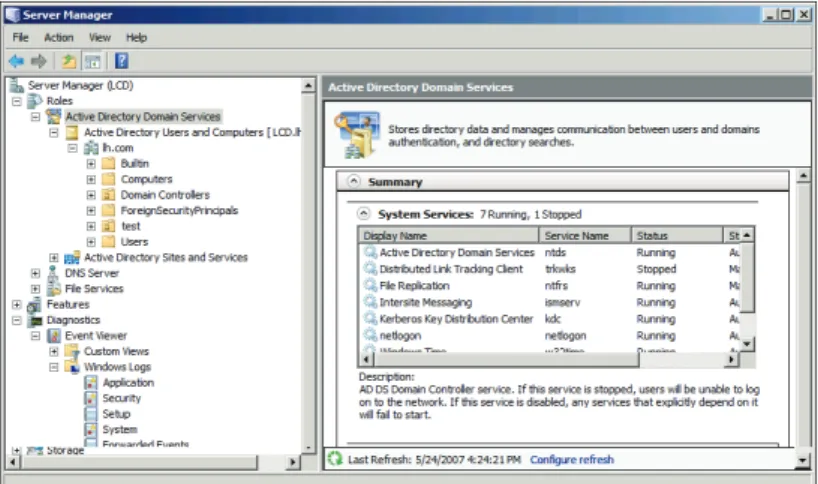Open the File menu
This screenshot has height=484, width=818.
(21, 38)
